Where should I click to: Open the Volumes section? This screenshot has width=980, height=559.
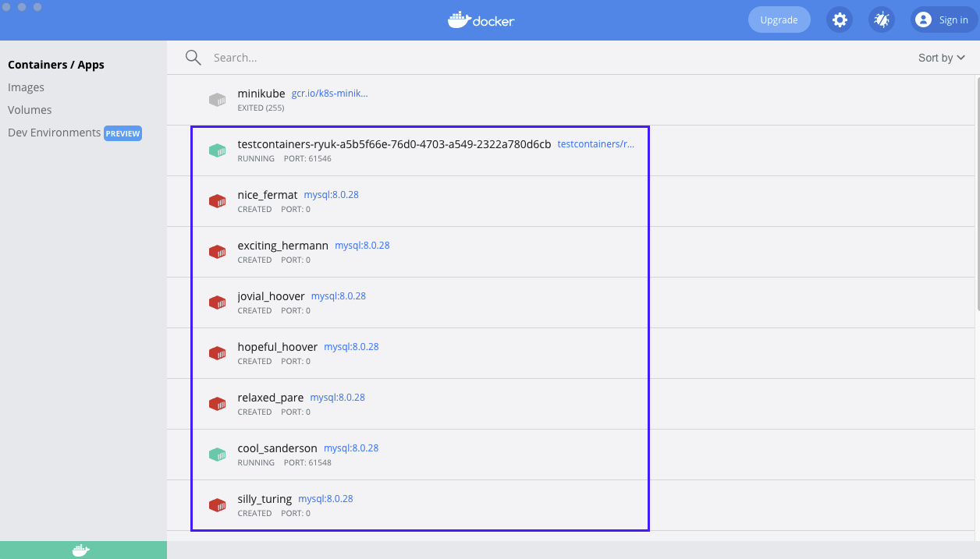(x=30, y=110)
